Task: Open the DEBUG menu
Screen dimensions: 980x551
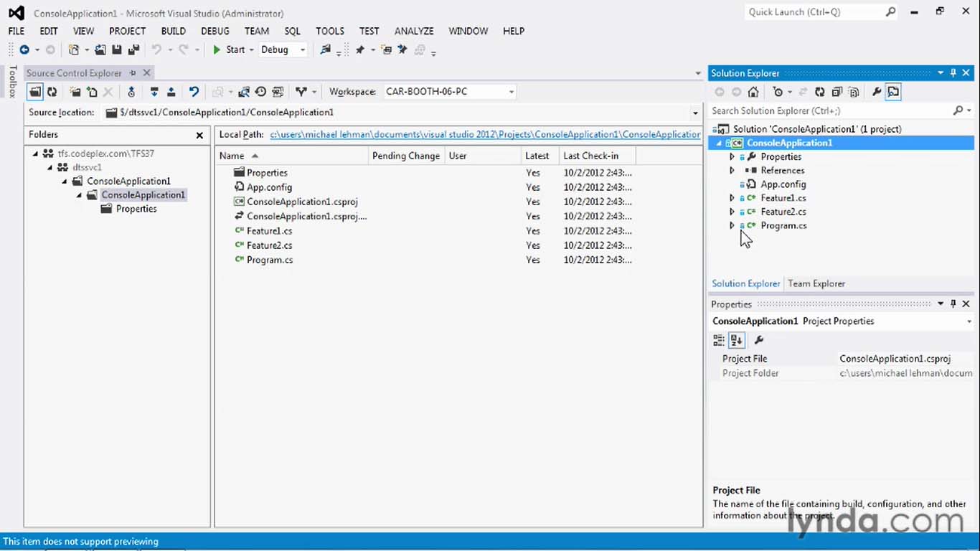Action: tap(215, 31)
